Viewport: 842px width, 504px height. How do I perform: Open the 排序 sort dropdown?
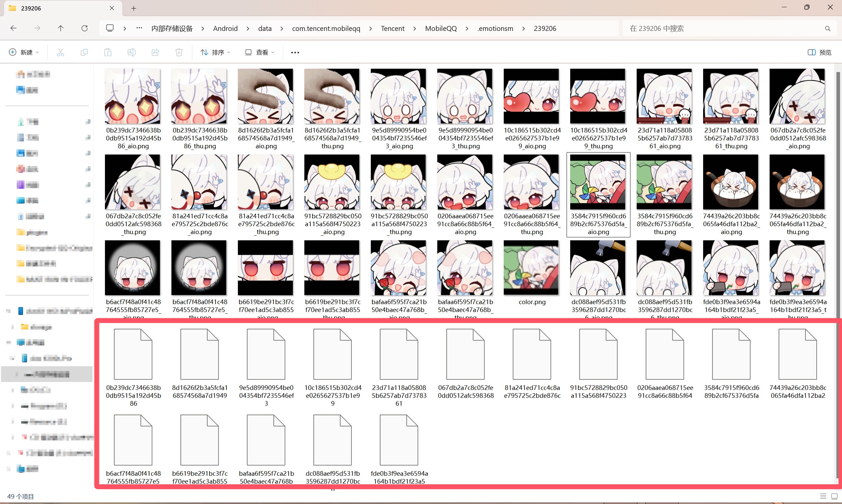click(x=216, y=52)
